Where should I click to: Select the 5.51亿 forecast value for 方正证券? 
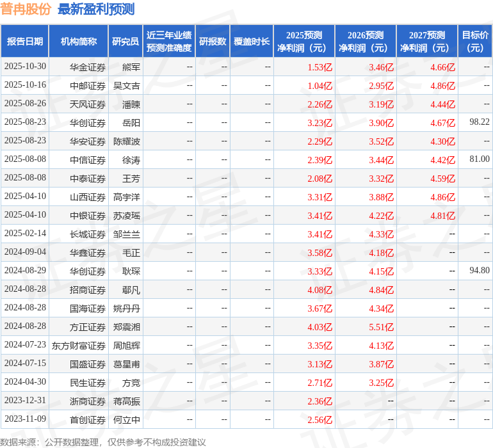381,327
